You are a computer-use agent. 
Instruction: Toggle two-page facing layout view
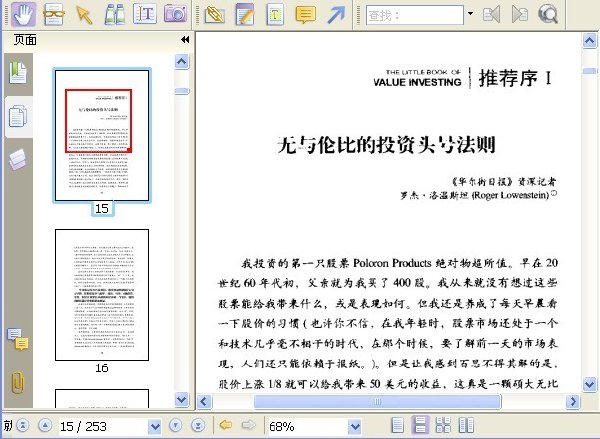tap(466, 425)
